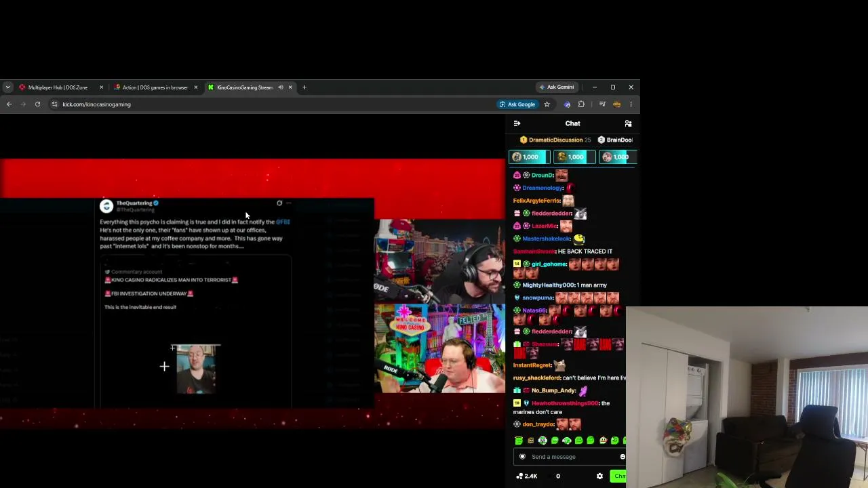Pick the first green emote in quick row
This screenshot has width=868, height=488.
point(519,441)
